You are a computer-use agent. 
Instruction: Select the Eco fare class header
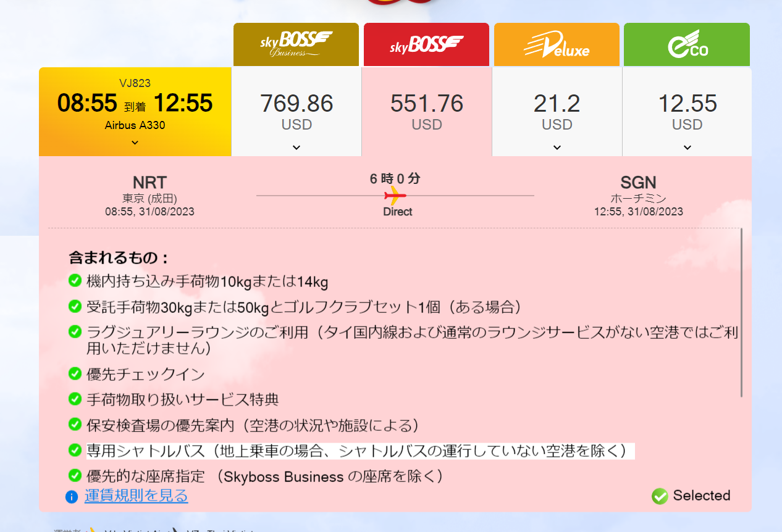click(687, 44)
